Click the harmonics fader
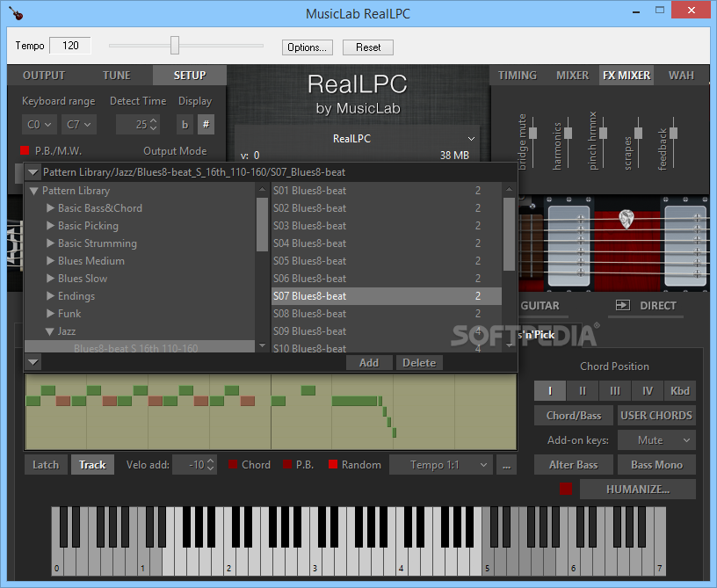The height and width of the screenshot is (588, 717). click(x=568, y=133)
